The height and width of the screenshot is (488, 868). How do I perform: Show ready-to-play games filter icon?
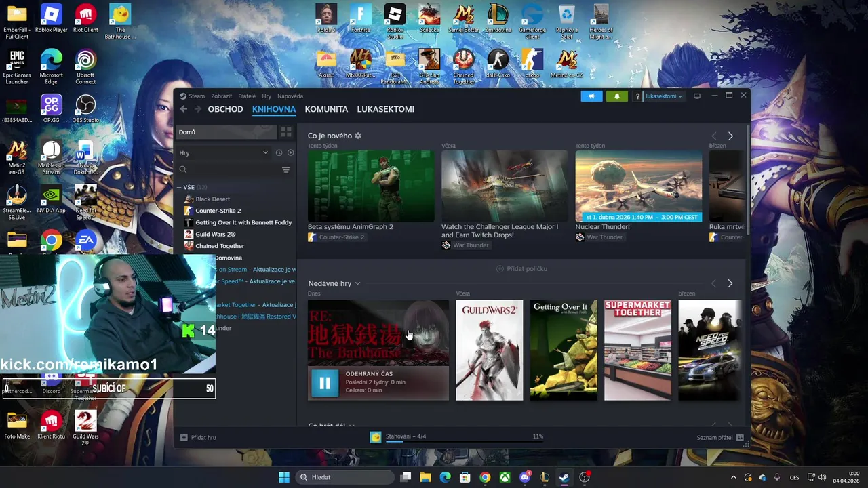pos(290,152)
